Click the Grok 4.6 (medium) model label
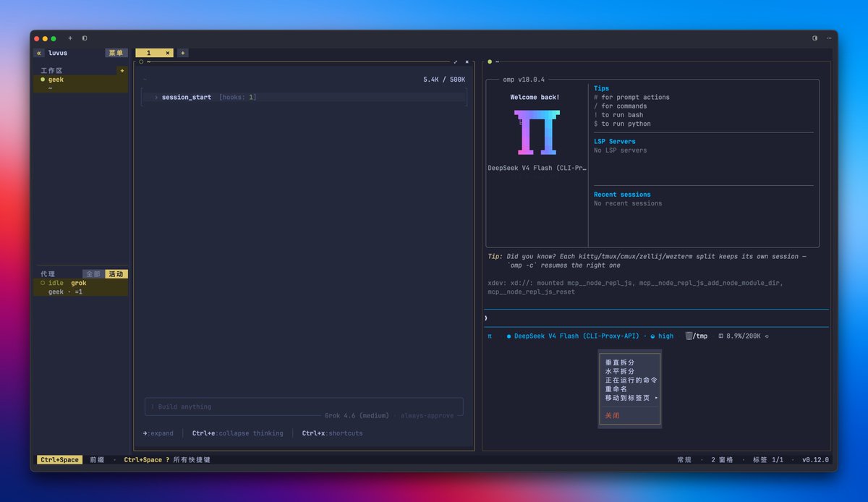Screen dimensions: 868x502 [357, 416]
